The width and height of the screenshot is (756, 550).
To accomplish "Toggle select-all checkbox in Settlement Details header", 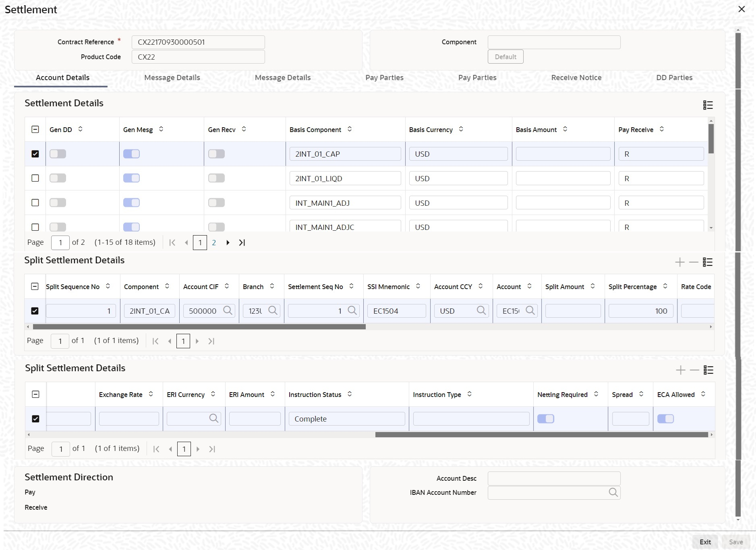I will click(x=35, y=129).
